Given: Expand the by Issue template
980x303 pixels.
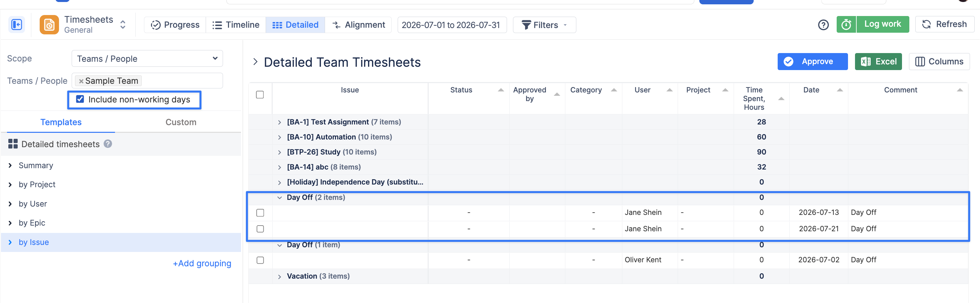Looking at the screenshot, I should point(10,242).
